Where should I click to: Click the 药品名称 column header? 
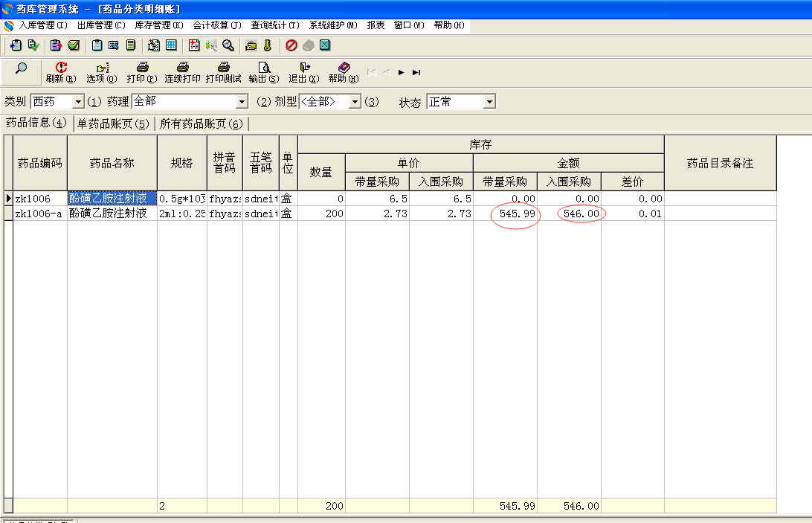click(112, 163)
